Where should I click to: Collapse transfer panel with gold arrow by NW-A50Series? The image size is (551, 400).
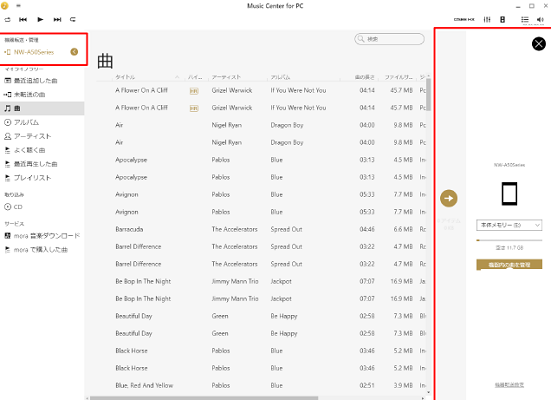tap(74, 52)
